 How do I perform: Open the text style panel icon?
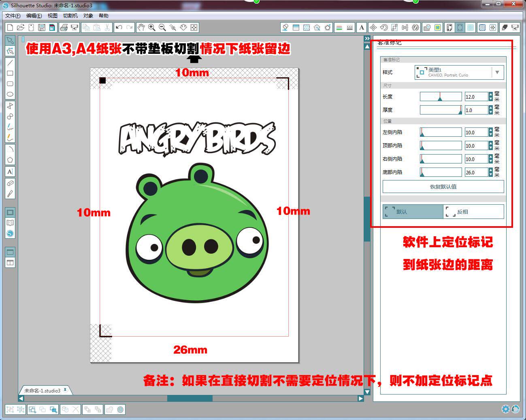click(x=362, y=28)
